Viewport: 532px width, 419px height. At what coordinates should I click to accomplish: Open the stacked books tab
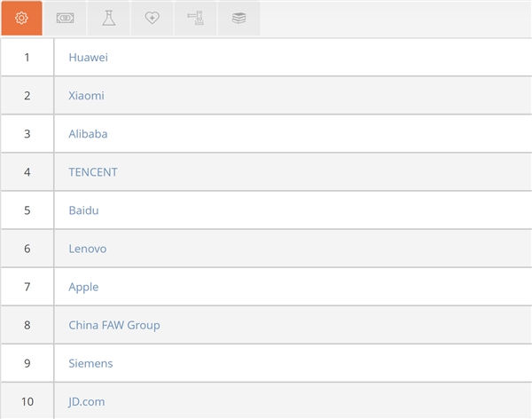pyautogui.click(x=239, y=19)
